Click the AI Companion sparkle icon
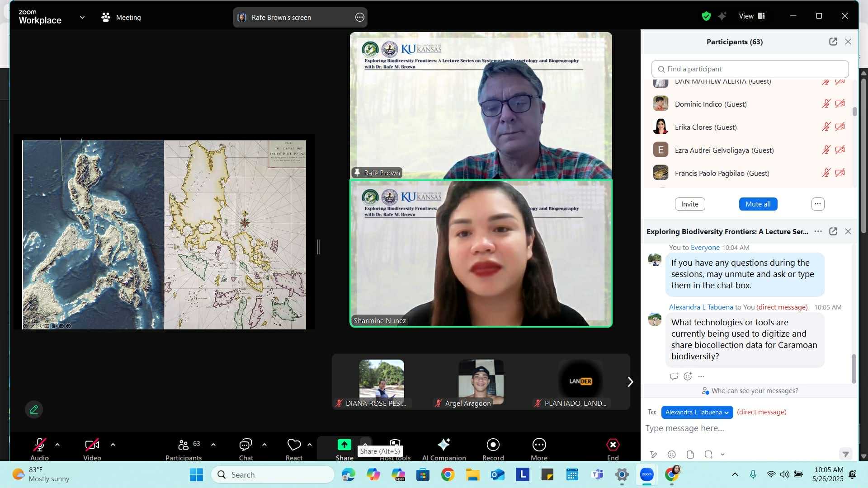This screenshot has height=488, width=868. click(x=443, y=445)
